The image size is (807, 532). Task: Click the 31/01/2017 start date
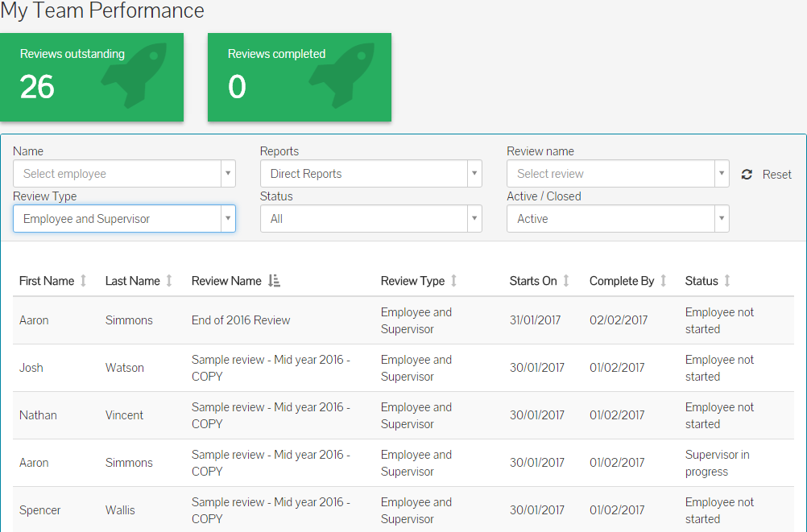536,320
